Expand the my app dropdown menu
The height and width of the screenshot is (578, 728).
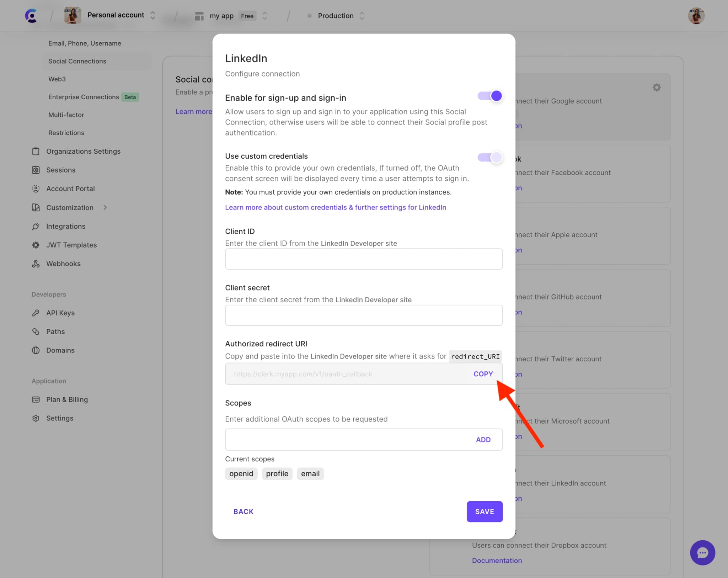265,15
